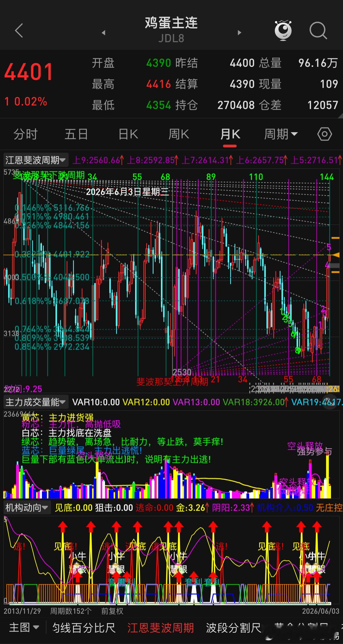The width and height of the screenshot is (343, 644).
Task: Tap the 金:3.26 indicator value
Action: pos(193,507)
